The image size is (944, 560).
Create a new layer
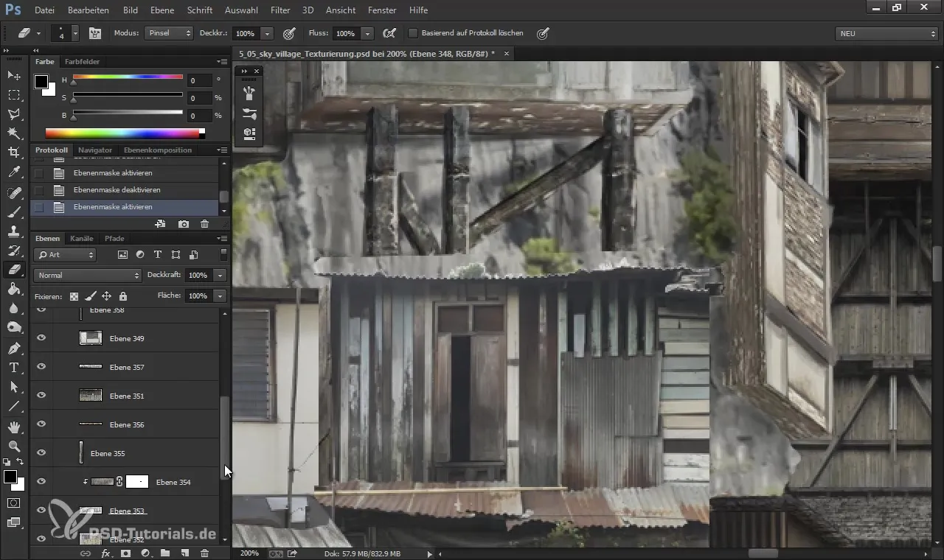pos(185,553)
